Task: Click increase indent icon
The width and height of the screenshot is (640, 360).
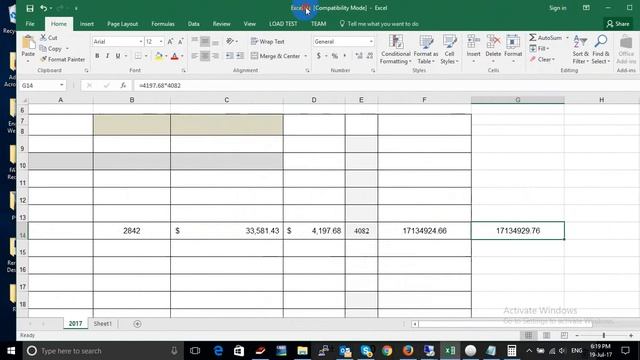Action: [240, 56]
